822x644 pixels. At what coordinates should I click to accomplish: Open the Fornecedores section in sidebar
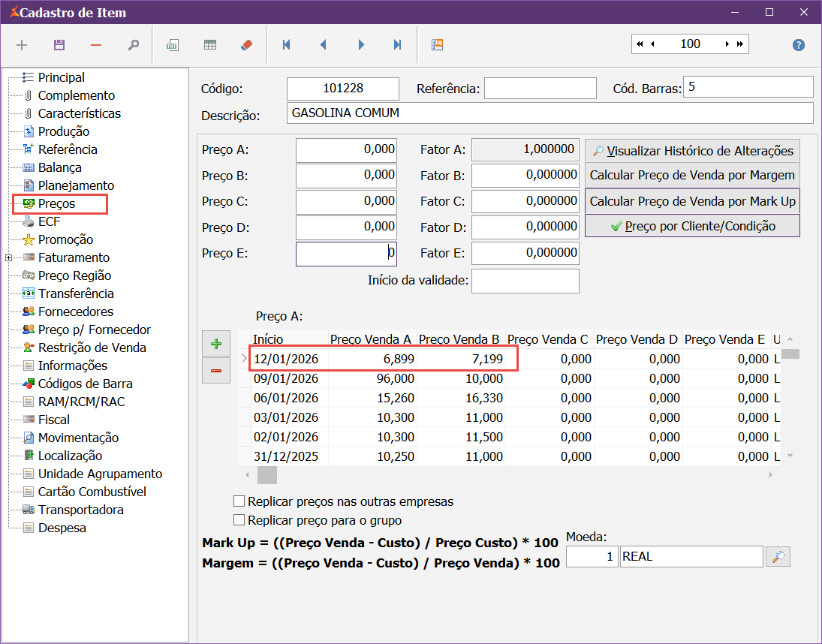pyautogui.click(x=75, y=311)
